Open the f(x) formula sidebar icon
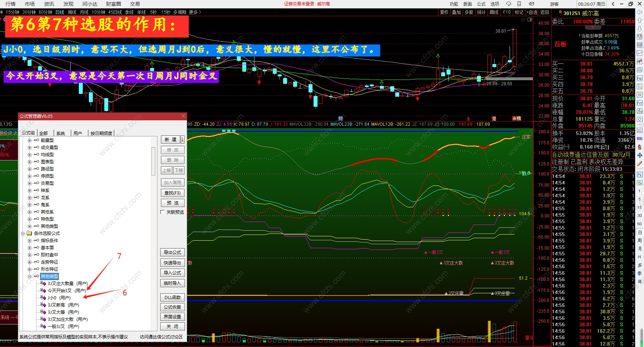 (x=640, y=111)
